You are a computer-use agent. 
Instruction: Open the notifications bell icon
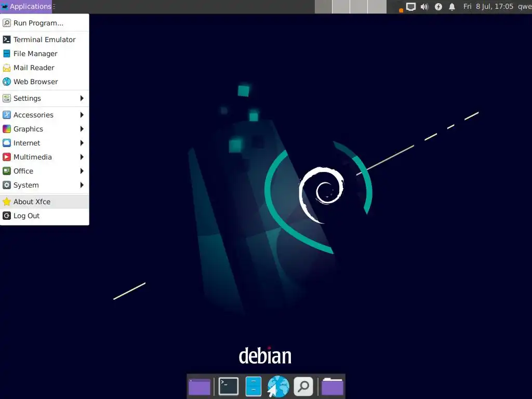point(452,7)
